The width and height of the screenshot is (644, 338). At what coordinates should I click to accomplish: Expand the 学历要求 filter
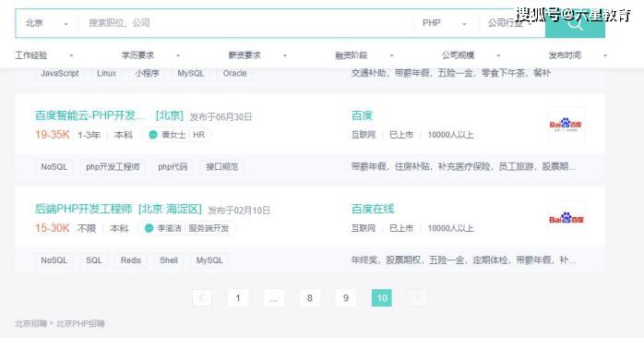point(150,55)
